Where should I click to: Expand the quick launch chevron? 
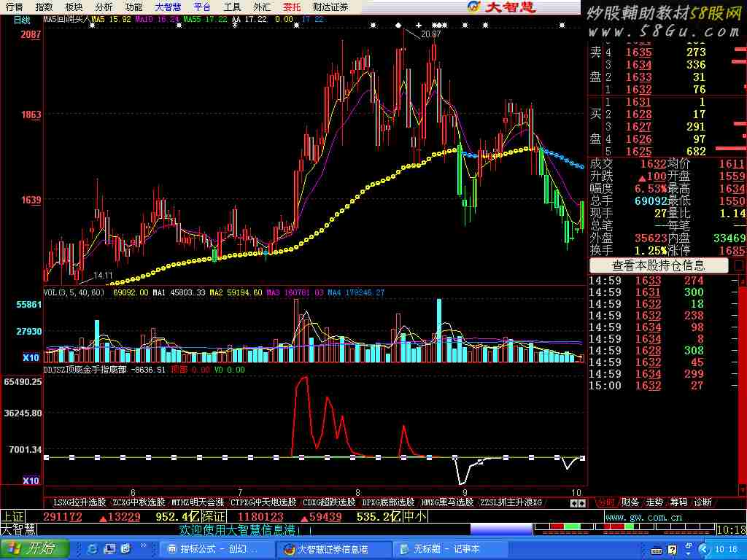click(143, 546)
